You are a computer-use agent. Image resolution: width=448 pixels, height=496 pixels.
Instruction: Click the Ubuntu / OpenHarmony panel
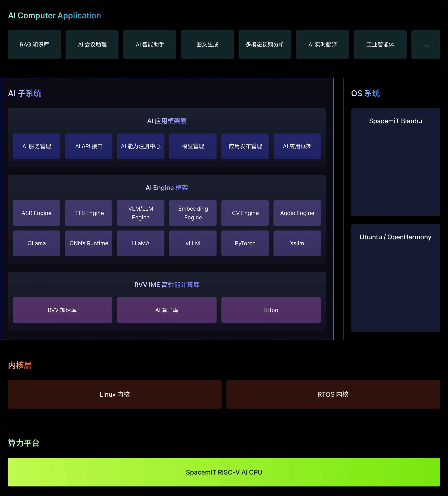pos(395,278)
